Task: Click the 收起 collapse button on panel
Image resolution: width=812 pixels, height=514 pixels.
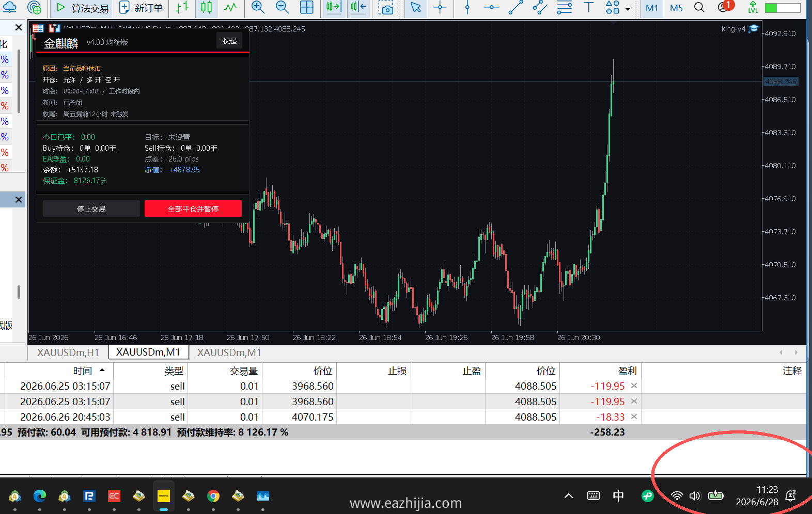Action: click(x=229, y=41)
